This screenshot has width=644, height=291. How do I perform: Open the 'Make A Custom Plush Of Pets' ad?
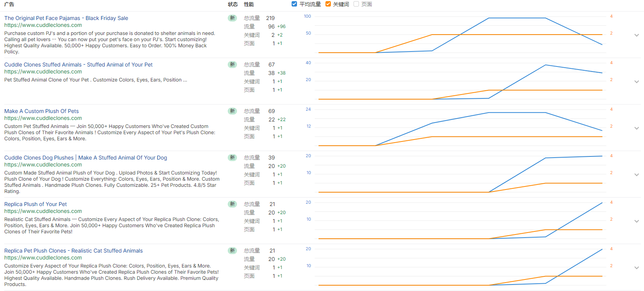pos(42,111)
